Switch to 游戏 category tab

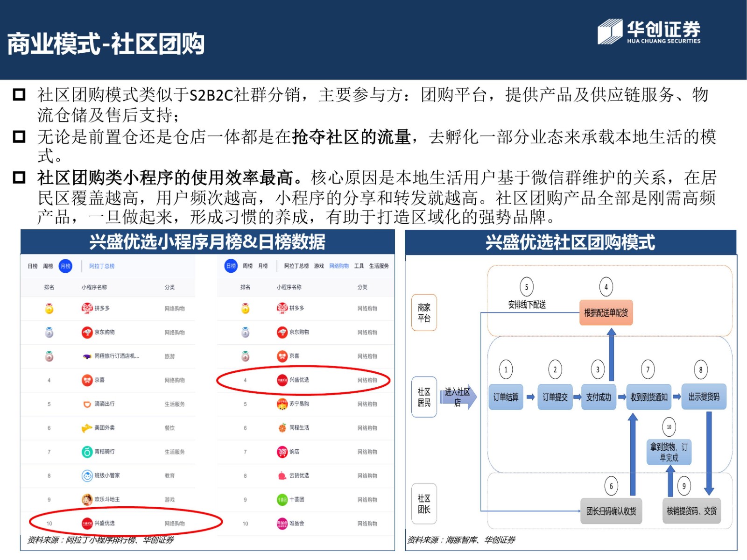[319, 266]
